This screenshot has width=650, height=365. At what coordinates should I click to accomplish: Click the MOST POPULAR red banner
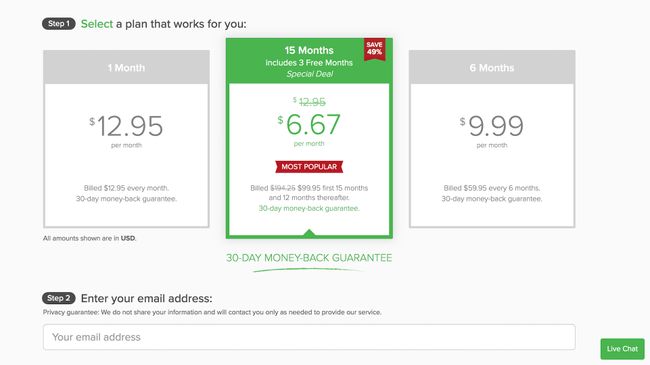pos(309,167)
